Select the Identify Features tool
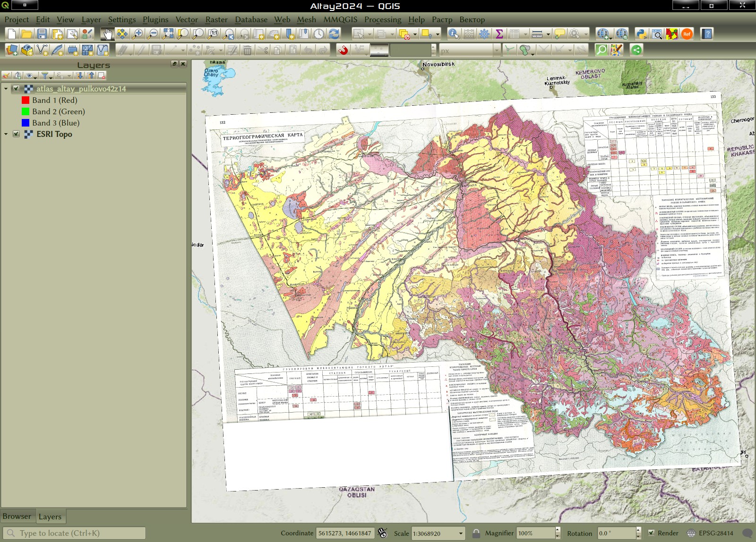The width and height of the screenshot is (756, 542). (x=453, y=34)
